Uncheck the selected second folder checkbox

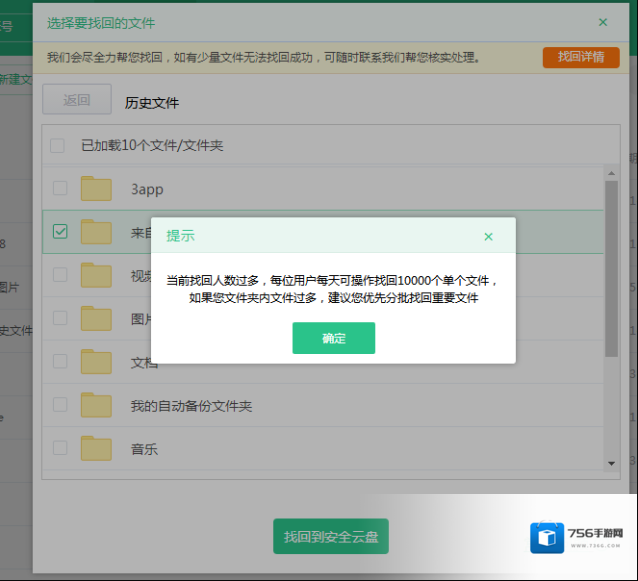pos(60,232)
